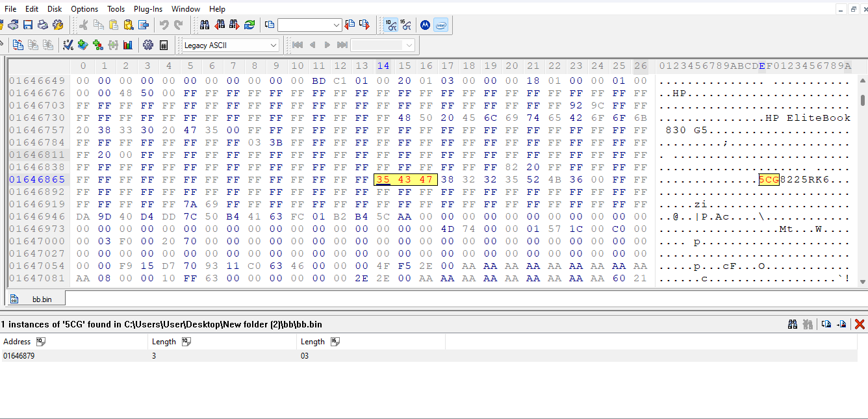Image resolution: width=868 pixels, height=419 pixels.
Task: Open the Tools menu
Action: (x=116, y=8)
